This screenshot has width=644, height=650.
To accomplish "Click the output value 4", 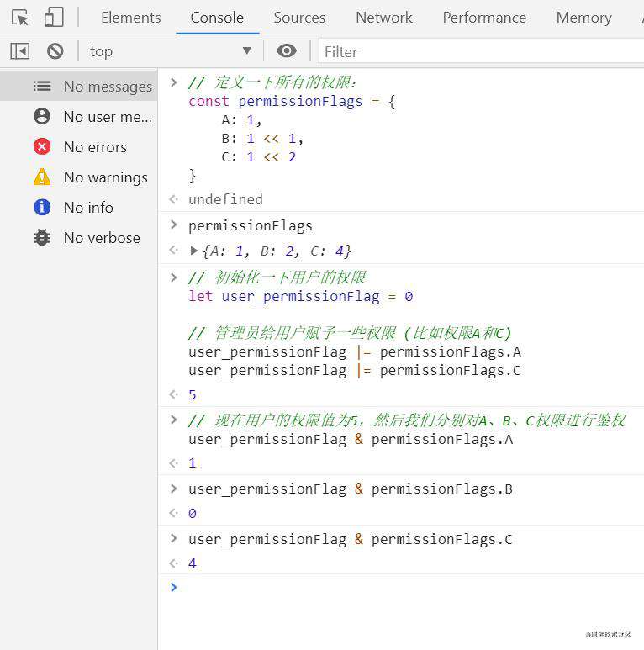I will (193, 563).
